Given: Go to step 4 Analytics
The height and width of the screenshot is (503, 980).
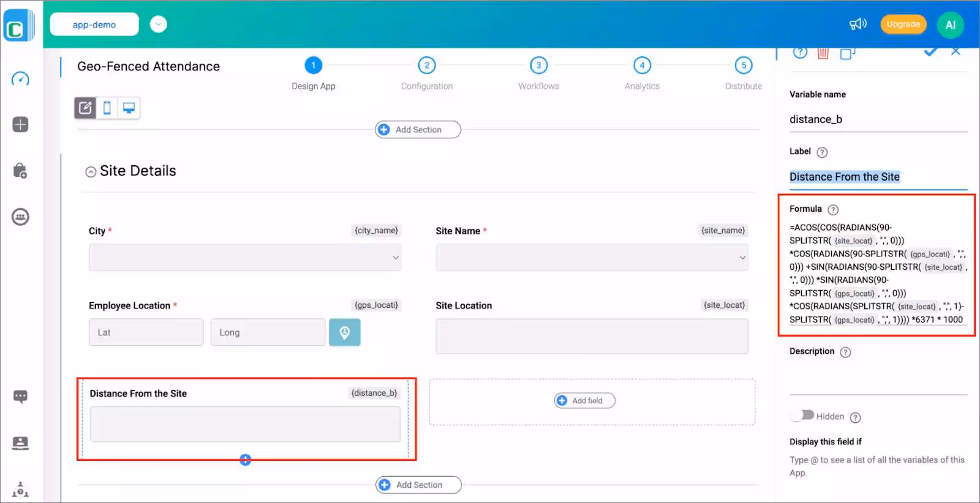Looking at the screenshot, I should click(642, 65).
